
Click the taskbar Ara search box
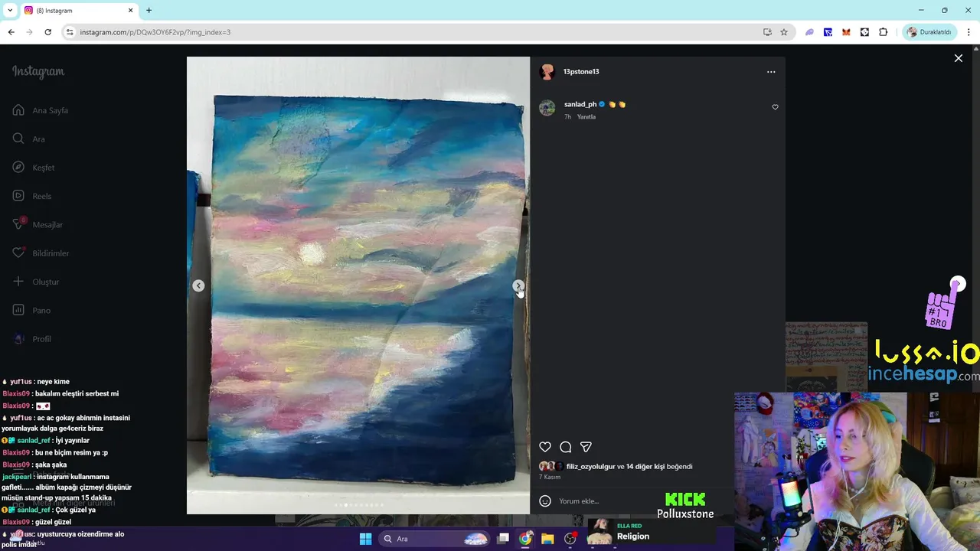(x=435, y=539)
